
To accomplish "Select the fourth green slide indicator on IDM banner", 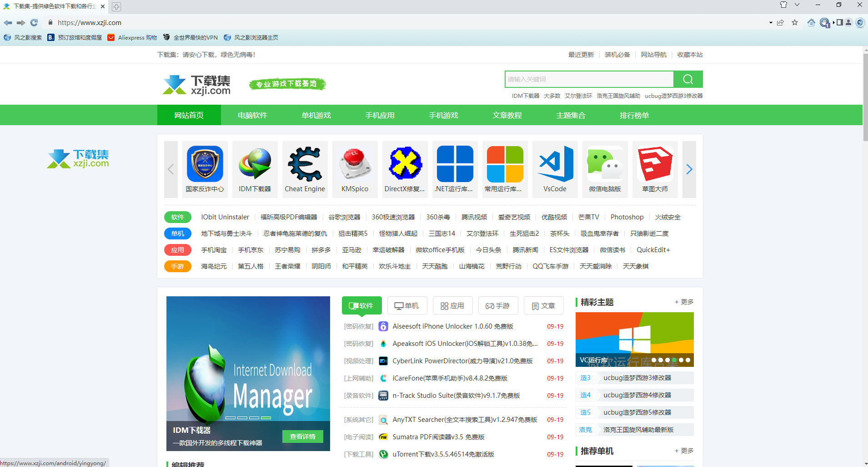I will [x=266, y=418].
